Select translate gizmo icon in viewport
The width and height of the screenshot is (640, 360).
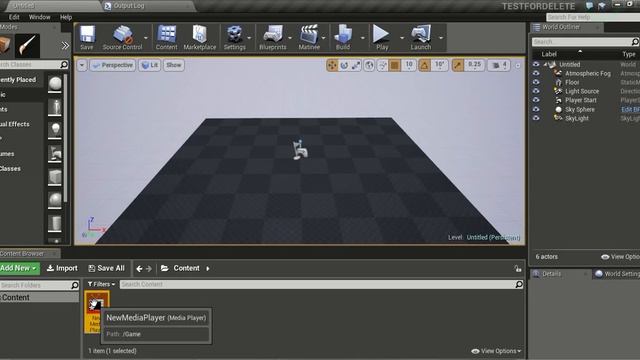click(x=332, y=65)
